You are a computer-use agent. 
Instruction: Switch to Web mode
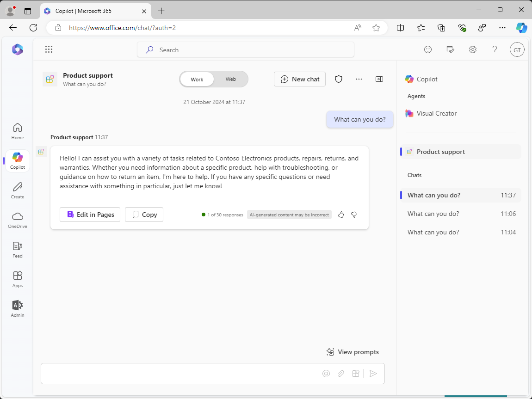231,80
